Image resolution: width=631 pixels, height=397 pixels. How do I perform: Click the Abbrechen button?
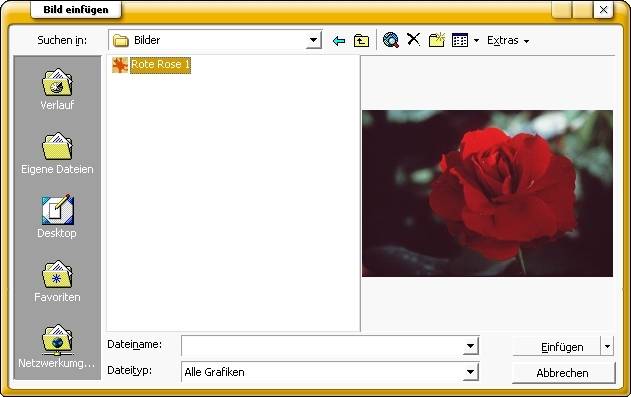pyautogui.click(x=563, y=373)
